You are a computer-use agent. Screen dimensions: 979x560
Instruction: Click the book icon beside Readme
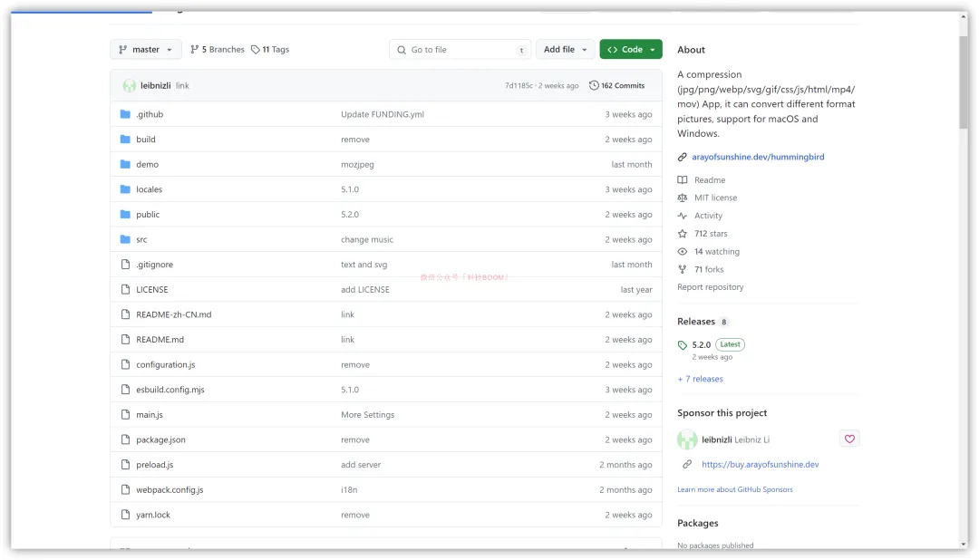683,179
